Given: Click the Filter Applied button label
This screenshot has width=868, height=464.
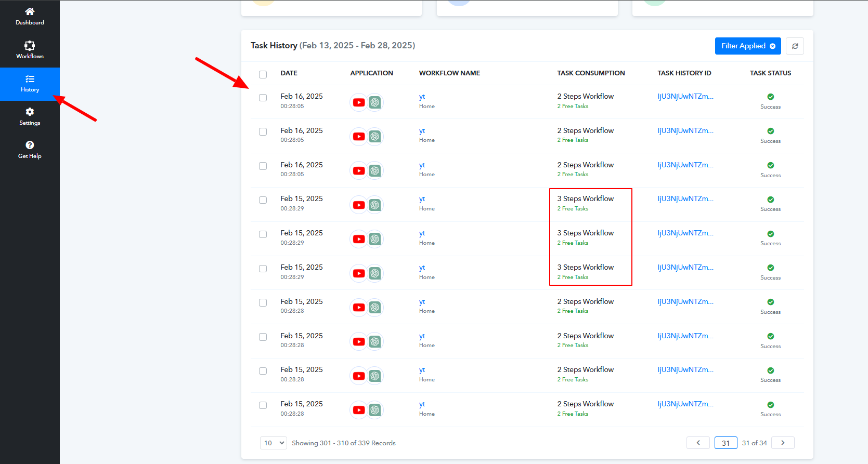Looking at the screenshot, I should point(743,46).
